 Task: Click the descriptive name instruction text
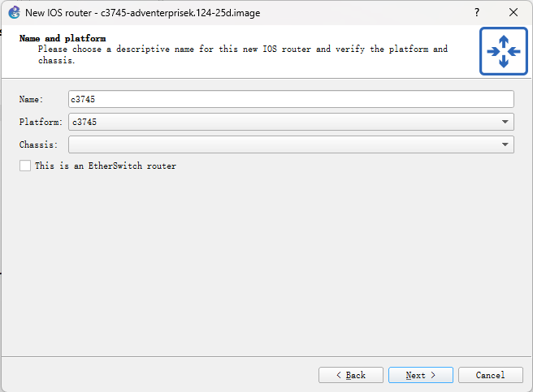[x=242, y=50]
